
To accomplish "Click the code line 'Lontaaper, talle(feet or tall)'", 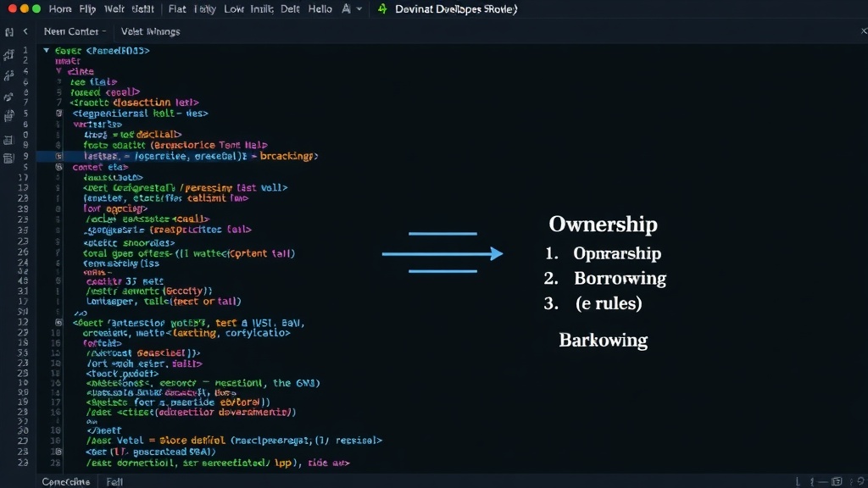I will pyautogui.click(x=164, y=301).
